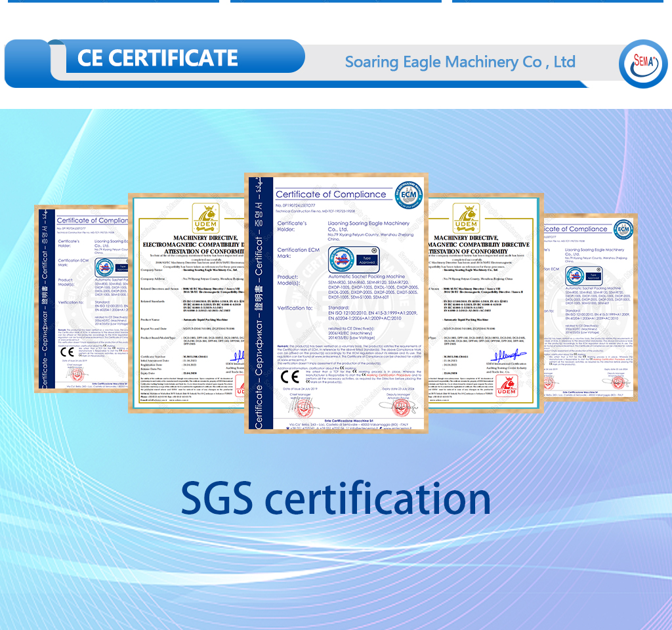Click EN ISO 12100:2010 standard line on center certificate
The image size is (672, 630).
pos(373,313)
